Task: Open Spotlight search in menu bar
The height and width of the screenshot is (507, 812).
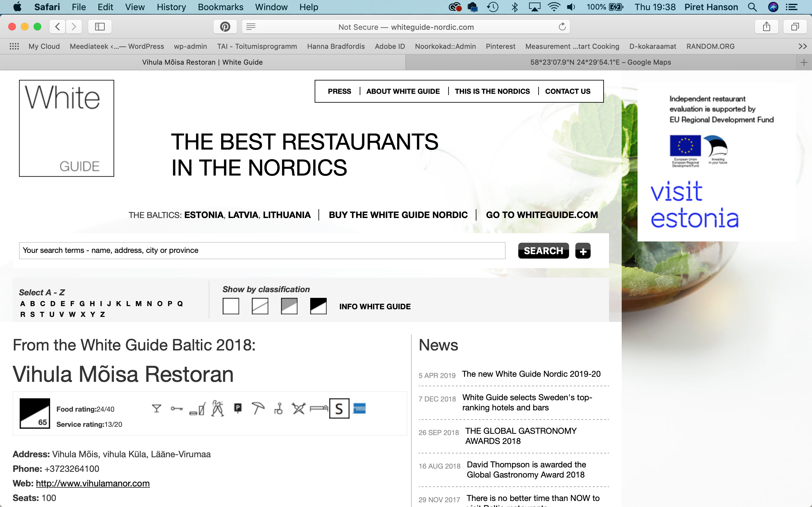Action: coord(752,7)
